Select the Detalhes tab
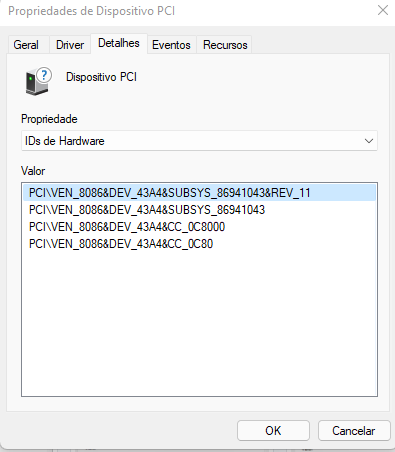395x452 pixels. (x=119, y=43)
